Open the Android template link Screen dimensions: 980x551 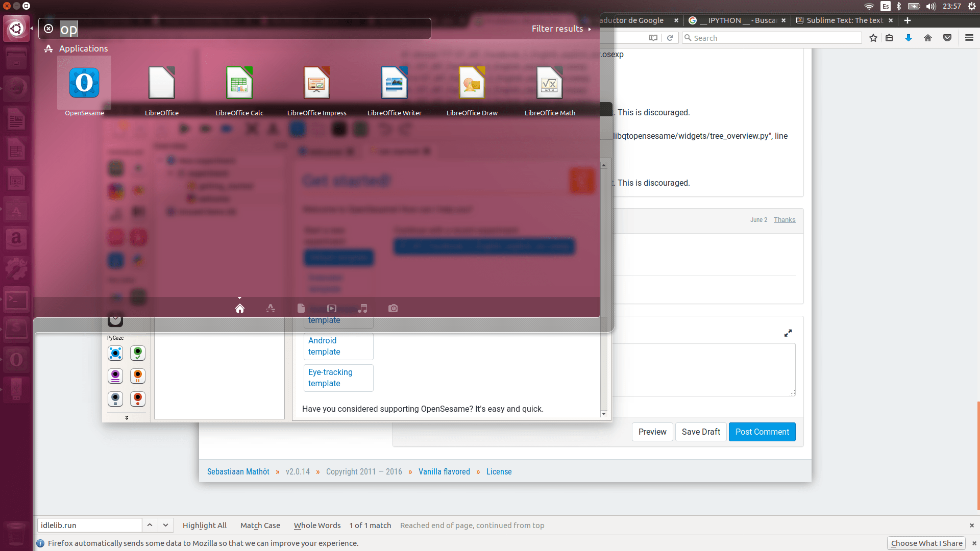[x=338, y=346]
